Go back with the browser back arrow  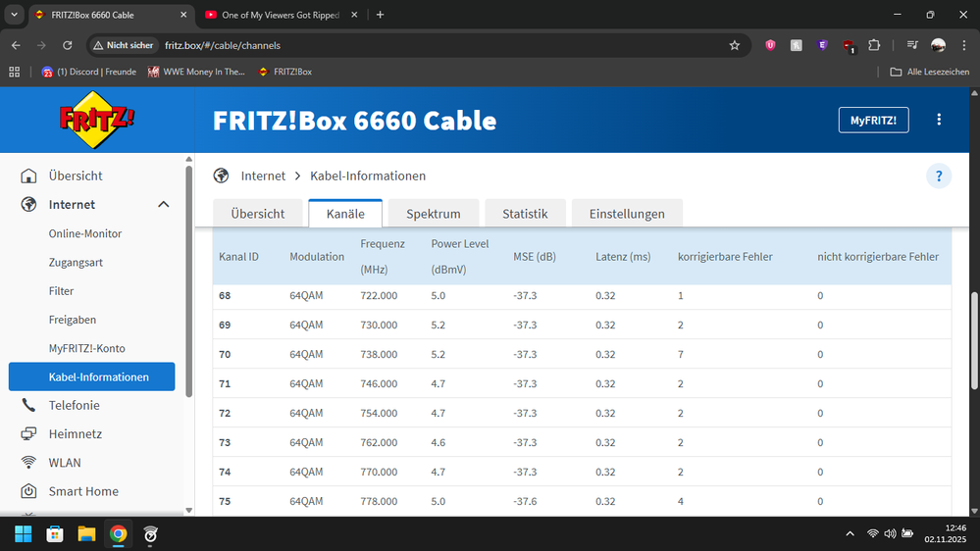[x=16, y=45]
